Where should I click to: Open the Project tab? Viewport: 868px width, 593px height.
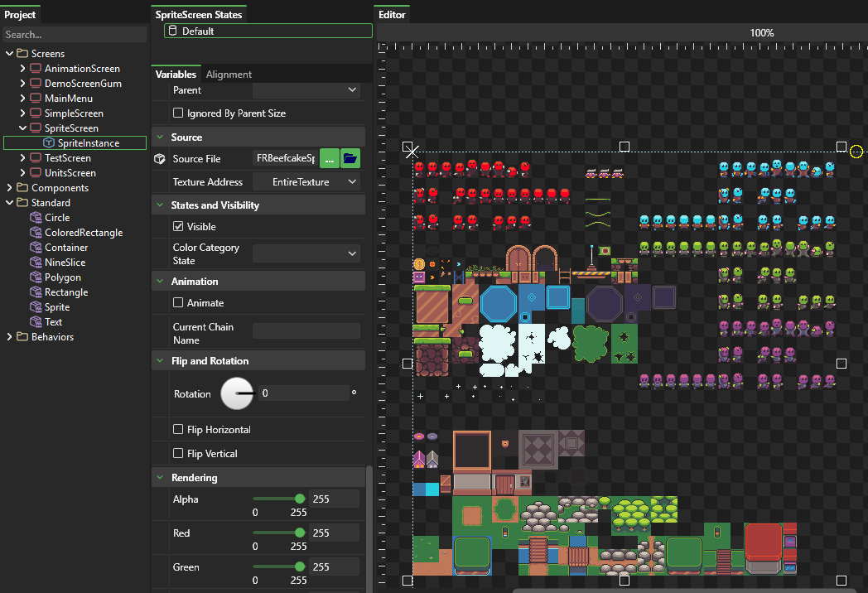coord(20,15)
